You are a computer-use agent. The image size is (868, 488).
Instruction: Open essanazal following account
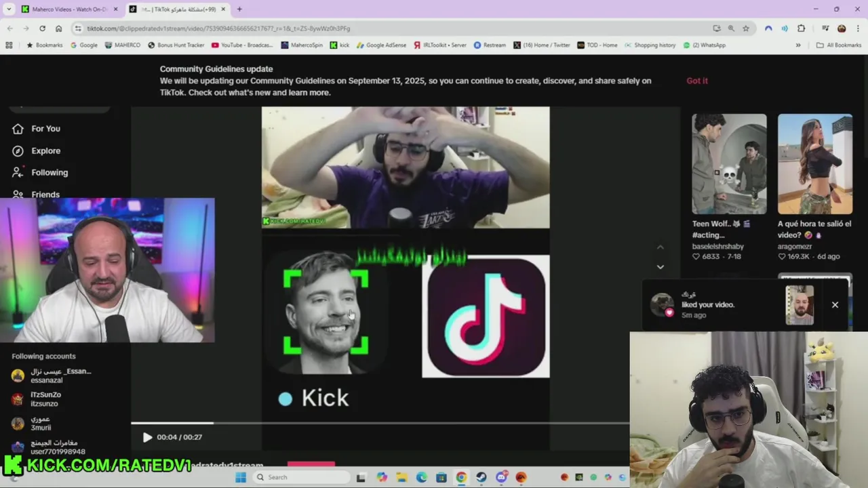[52, 375]
